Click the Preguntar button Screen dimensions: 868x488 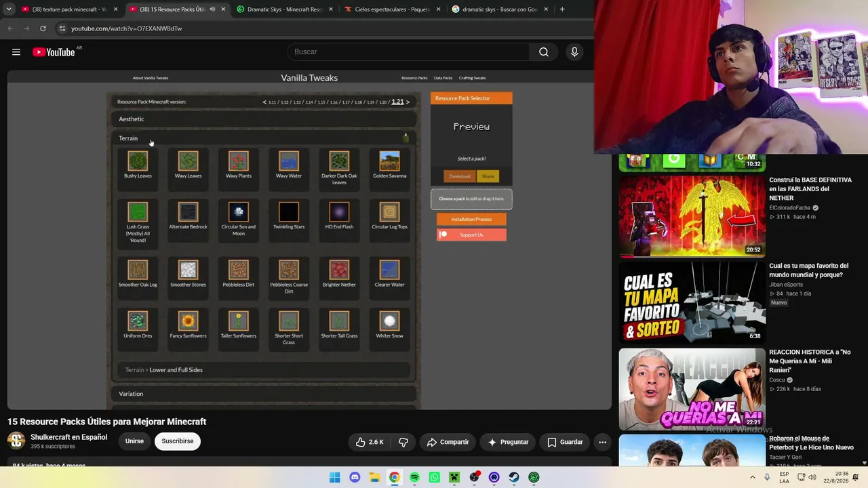[x=508, y=442]
